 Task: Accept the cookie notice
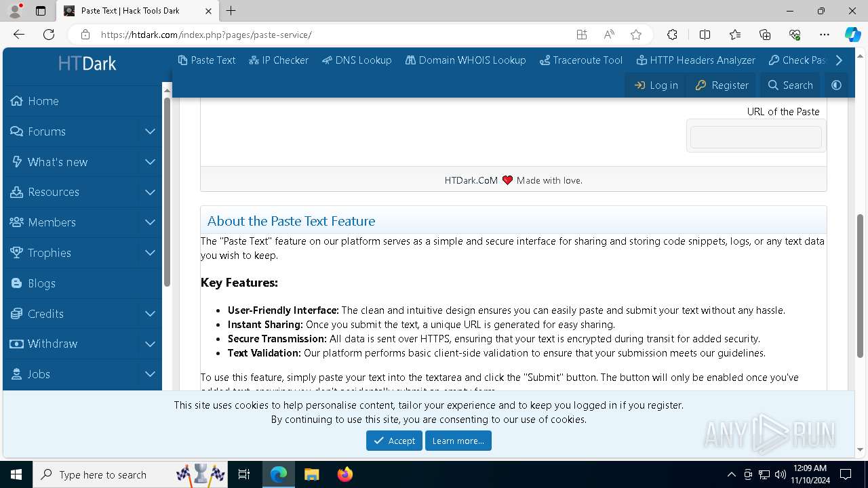click(x=394, y=441)
